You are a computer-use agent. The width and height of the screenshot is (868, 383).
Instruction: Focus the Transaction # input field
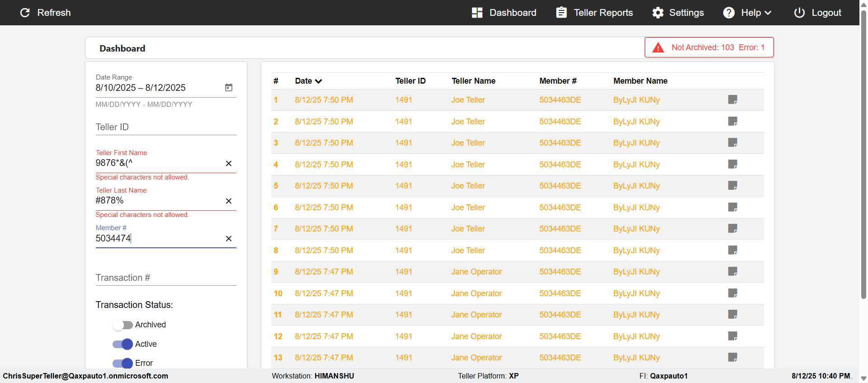click(x=166, y=278)
